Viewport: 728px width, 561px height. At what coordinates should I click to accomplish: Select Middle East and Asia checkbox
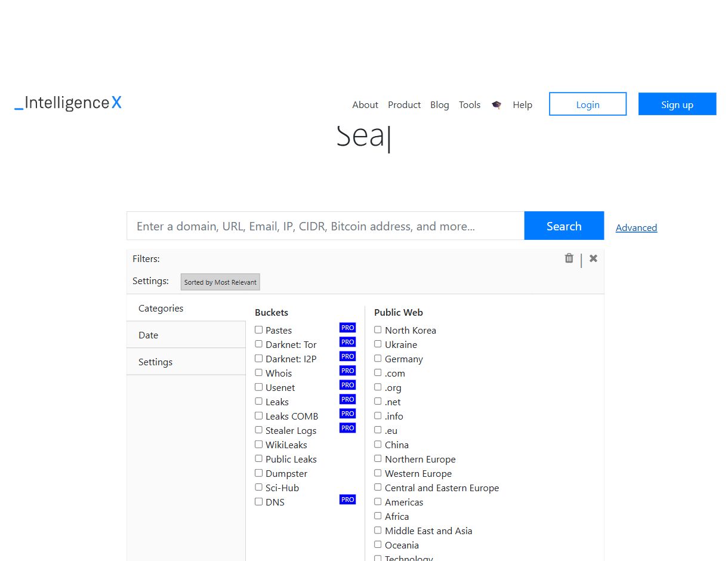point(378,530)
